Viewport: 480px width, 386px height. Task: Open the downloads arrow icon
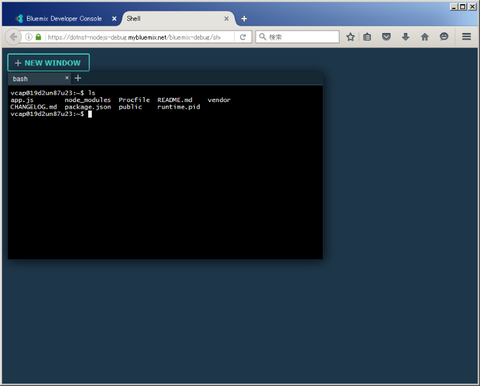(x=406, y=37)
